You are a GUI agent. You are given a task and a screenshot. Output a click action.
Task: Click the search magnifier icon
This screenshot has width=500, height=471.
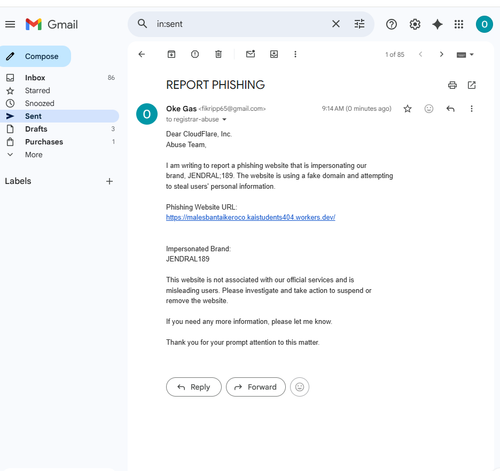(142, 24)
